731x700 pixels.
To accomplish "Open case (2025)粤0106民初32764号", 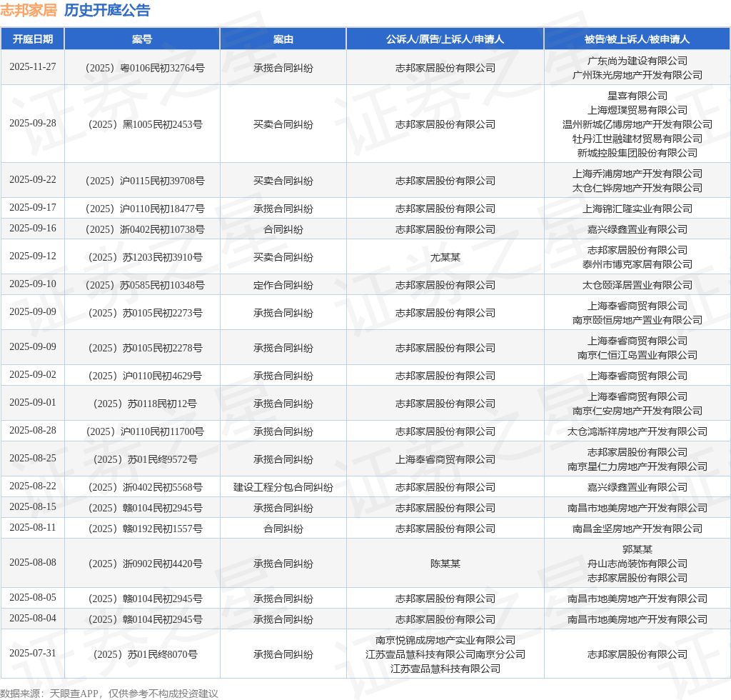I will coord(145,68).
